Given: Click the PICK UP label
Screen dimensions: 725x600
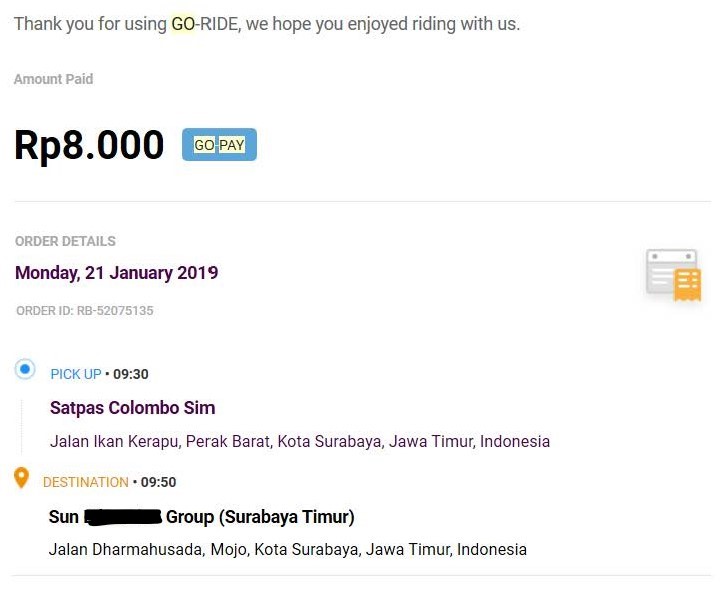Looking at the screenshot, I should click(76, 374).
